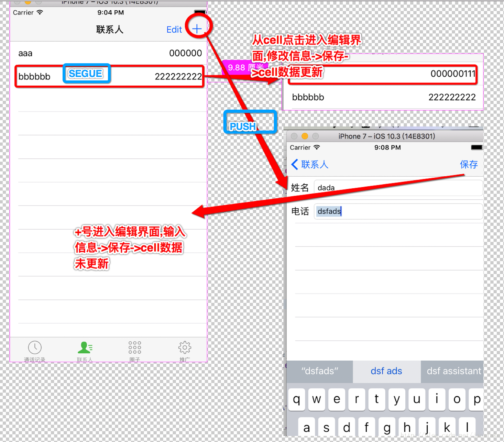Tap the q key on keyboard
This screenshot has width=504, height=442.
click(297, 399)
